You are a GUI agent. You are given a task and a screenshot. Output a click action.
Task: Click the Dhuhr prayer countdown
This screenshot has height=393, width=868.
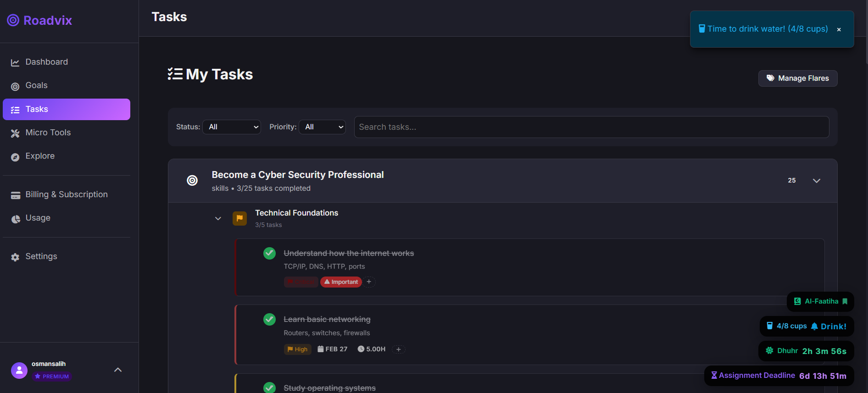[806, 351]
